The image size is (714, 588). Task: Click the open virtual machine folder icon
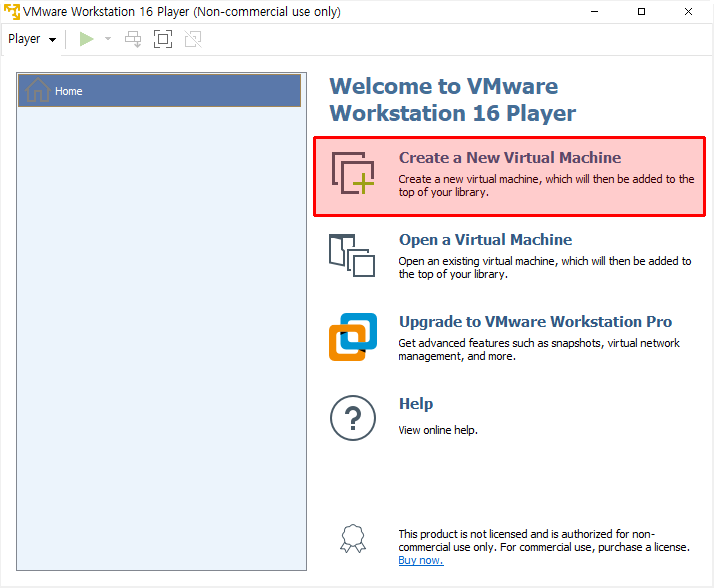(x=352, y=256)
